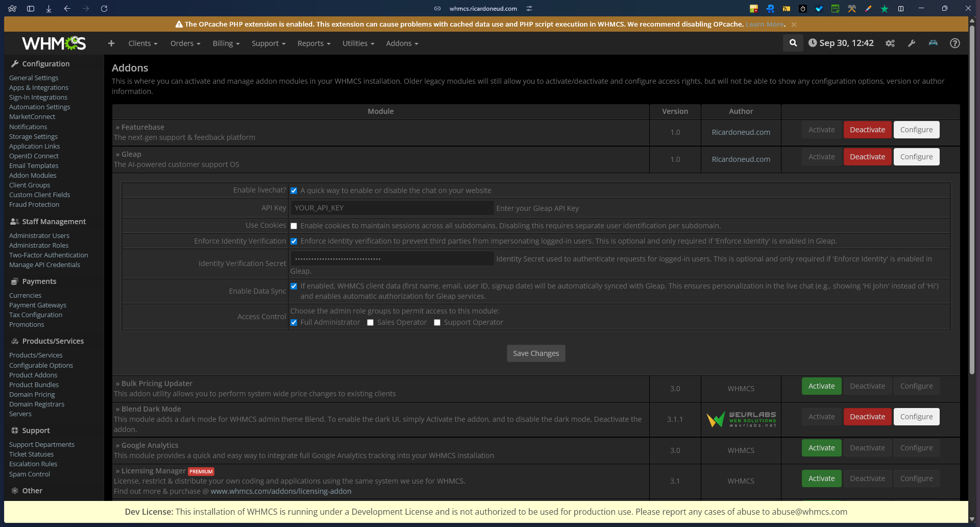Screen dimensions: 980x527
Task: Click the Gleap API Key input field
Action: click(x=392, y=208)
